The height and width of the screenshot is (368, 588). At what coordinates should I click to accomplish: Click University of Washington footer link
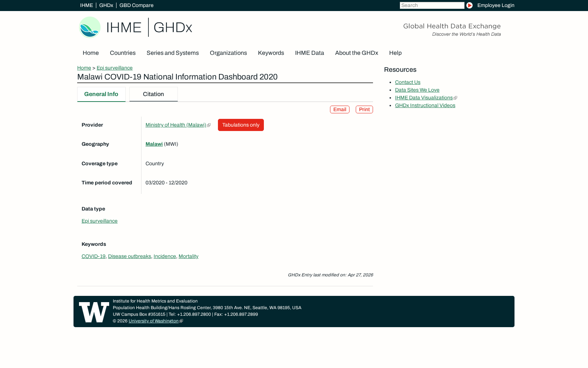(x=154, y=321)
